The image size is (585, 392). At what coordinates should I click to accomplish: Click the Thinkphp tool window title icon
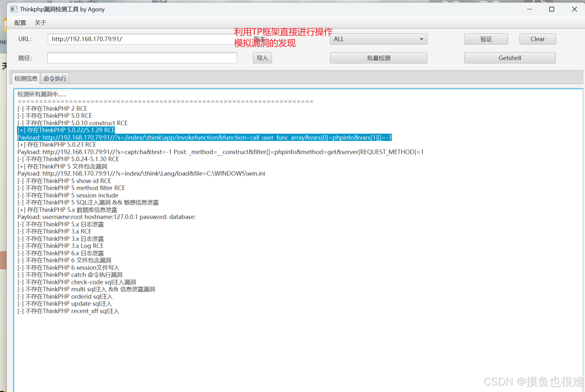pos(14,9)
